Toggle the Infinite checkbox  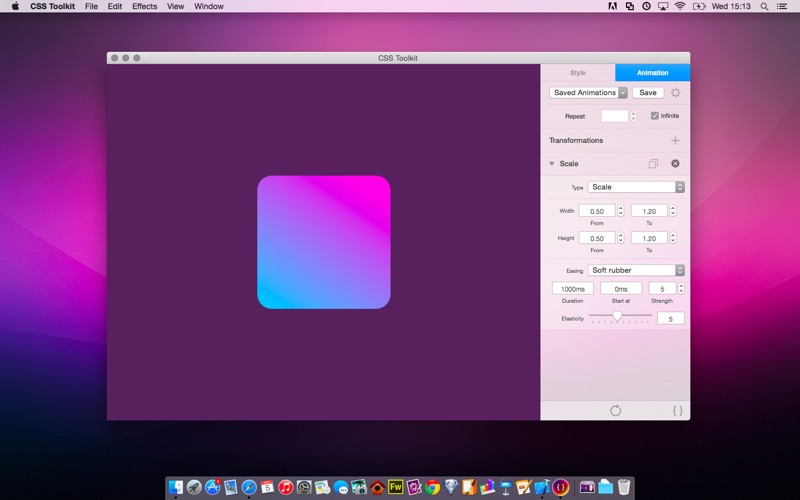[655, 116]
